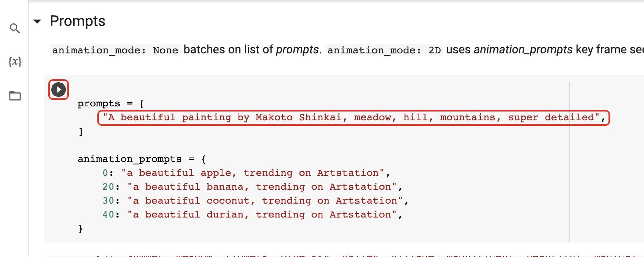Click the italic word 'prompts' in description

tap(297, 50)
